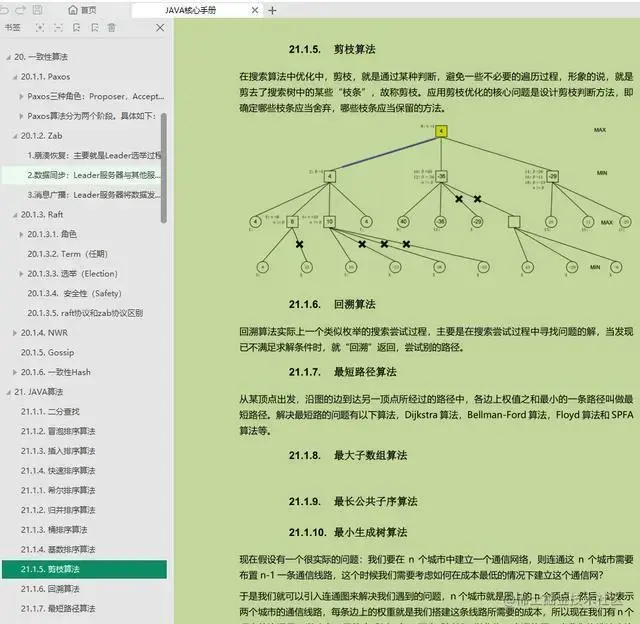Expand the 20.1.4. NWR bookmark arrow
Viewport: 640px width, 624px height.
pyautogui.click(x=15, y=333)
